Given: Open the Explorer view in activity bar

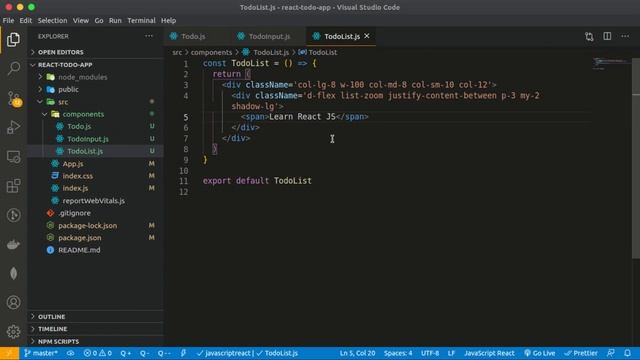Looking at the screenshot, I should (13, 40).
